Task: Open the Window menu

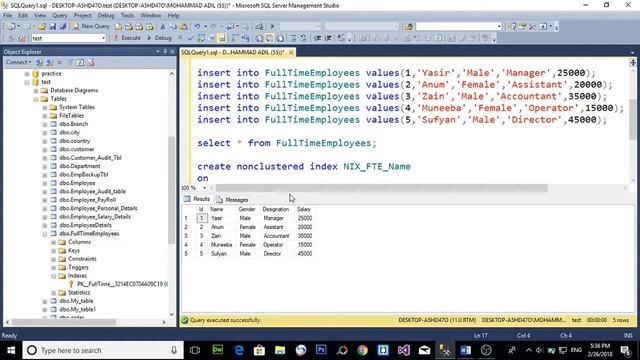Action: [151, 16]
